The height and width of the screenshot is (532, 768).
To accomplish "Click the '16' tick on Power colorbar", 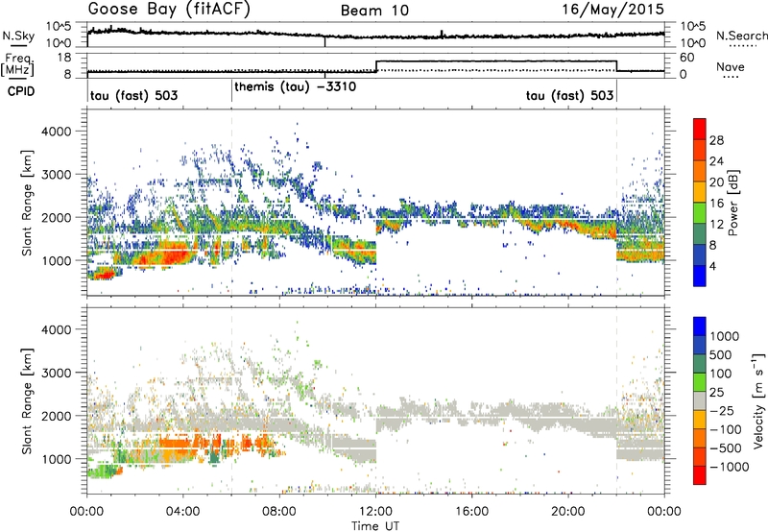I will 716,204.
